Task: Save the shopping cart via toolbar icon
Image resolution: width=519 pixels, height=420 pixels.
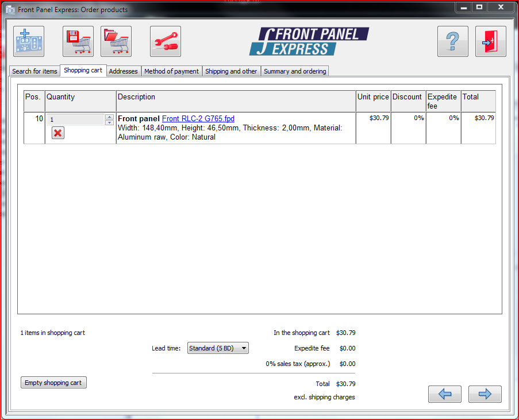Action: [x=78, y=41]
